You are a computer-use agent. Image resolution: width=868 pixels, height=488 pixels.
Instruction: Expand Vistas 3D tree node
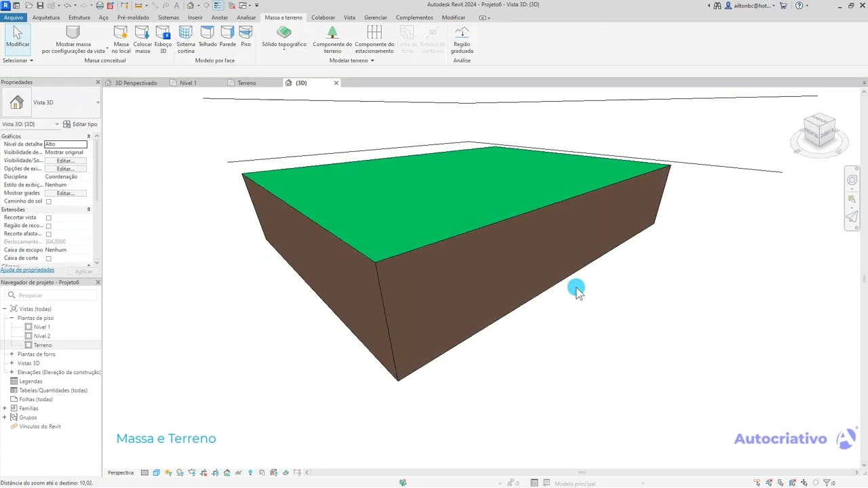(x=12, y=363)
